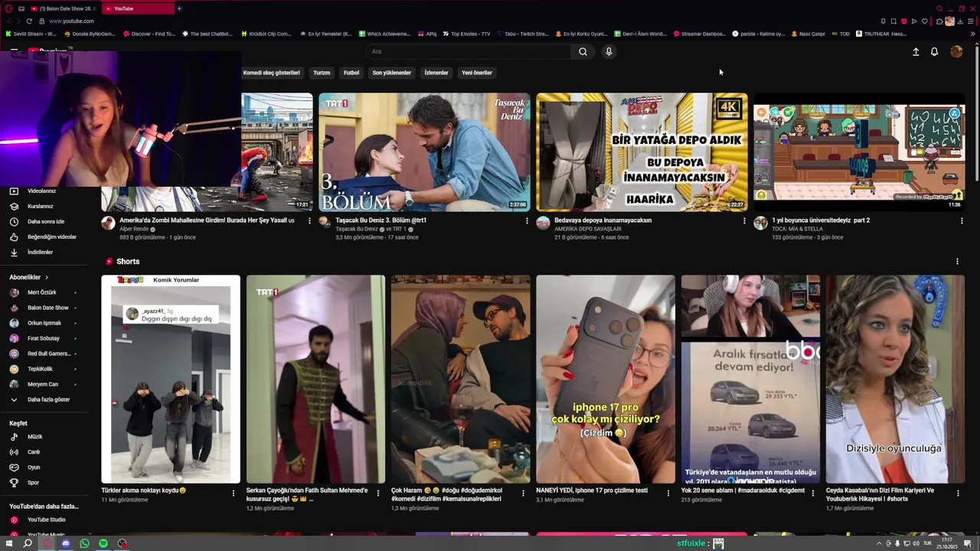980x551 pixels.
Task: Open the account avatar menu
Action: point(956,51)
